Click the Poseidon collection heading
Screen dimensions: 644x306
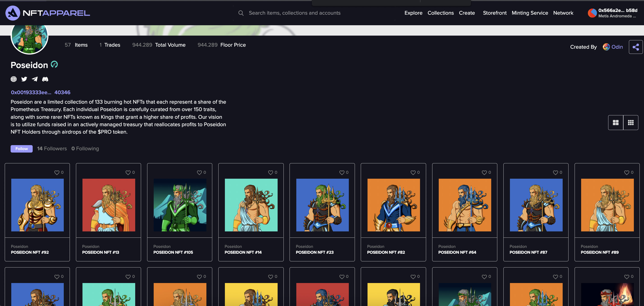[x=29, y=65]
